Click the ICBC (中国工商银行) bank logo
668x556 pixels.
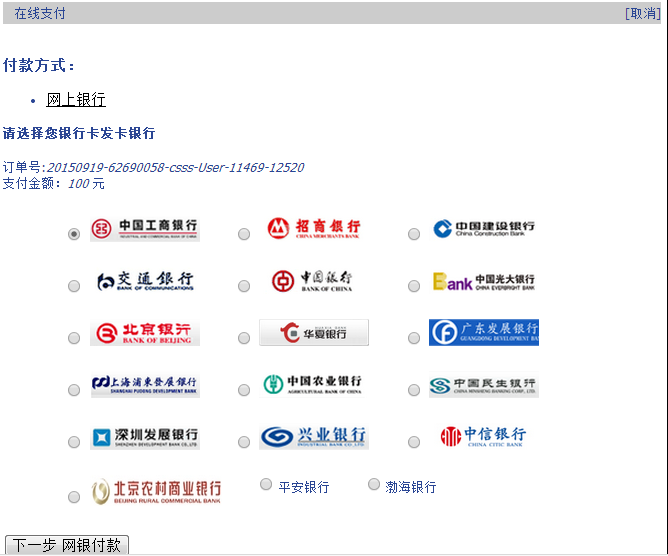coord(145,229)
